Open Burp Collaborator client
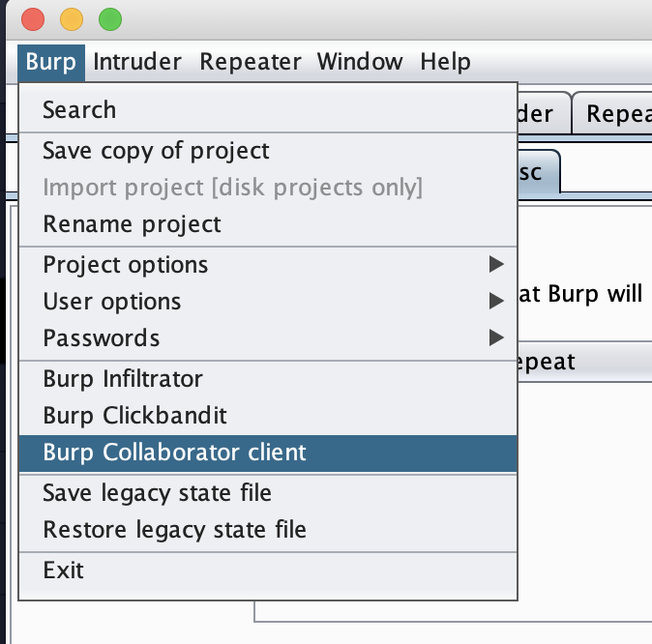 (268, 453)
